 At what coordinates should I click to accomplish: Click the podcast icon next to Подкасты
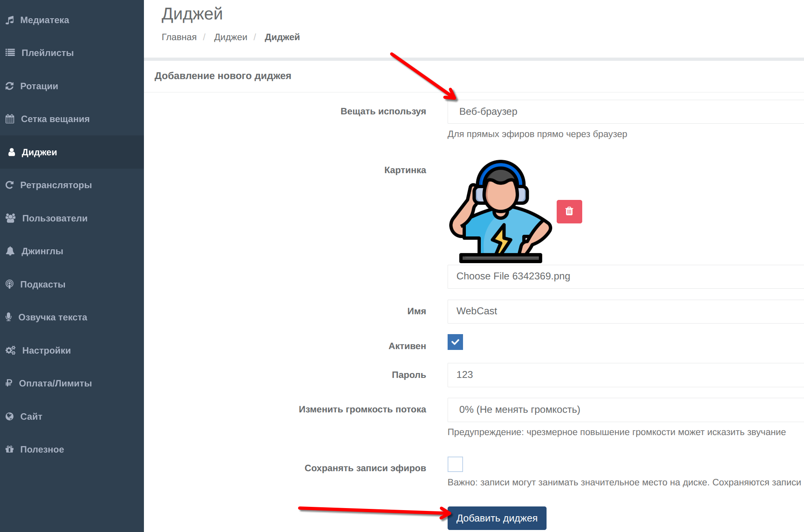point(10,284)
